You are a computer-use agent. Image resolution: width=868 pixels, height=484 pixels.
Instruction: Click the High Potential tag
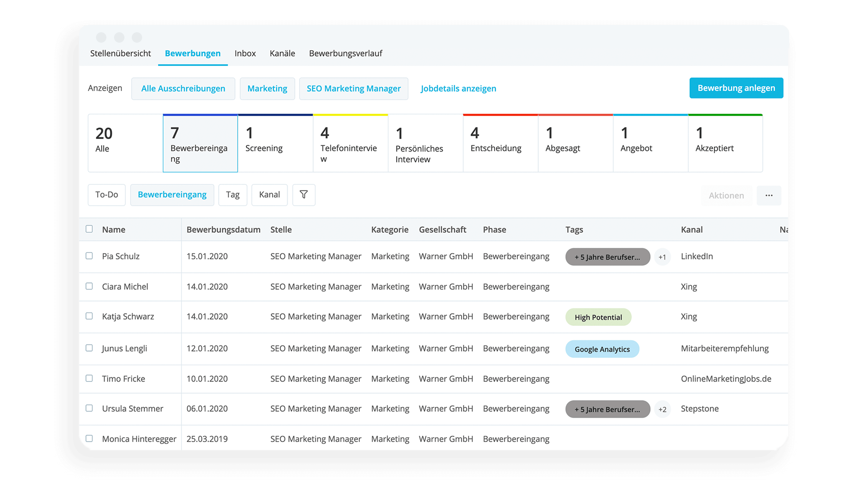(x=598, y=317)
